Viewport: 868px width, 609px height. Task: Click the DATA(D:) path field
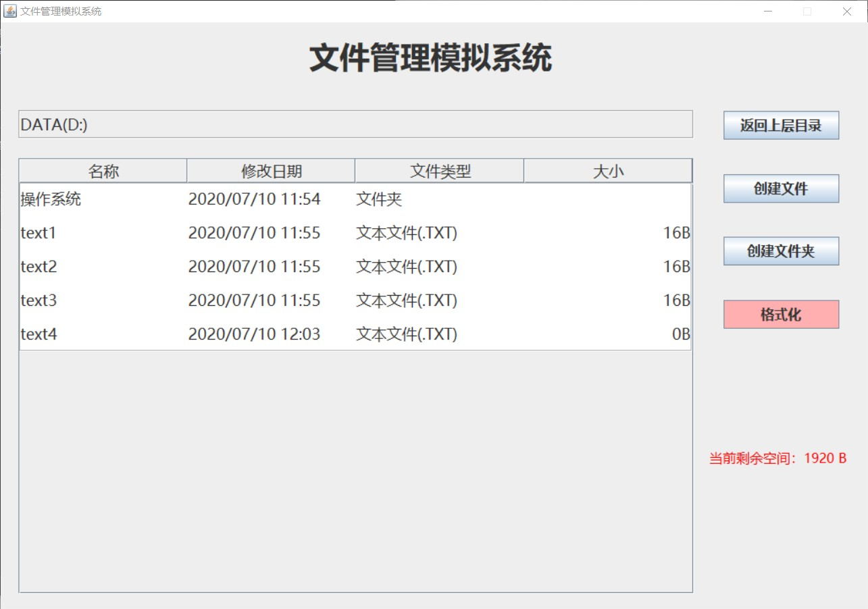(x=355, y=124)
